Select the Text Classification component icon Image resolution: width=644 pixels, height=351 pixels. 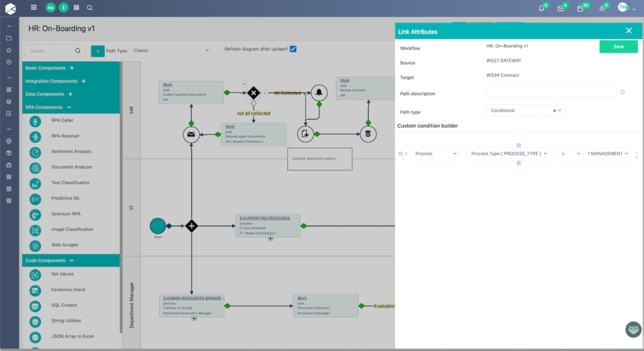(x=35, y=184)
